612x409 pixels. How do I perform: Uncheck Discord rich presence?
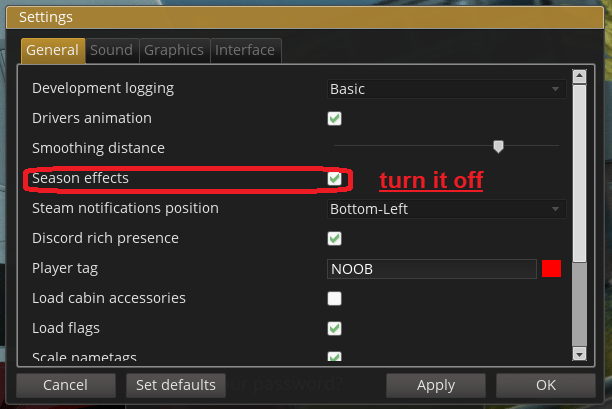[335, 238]
